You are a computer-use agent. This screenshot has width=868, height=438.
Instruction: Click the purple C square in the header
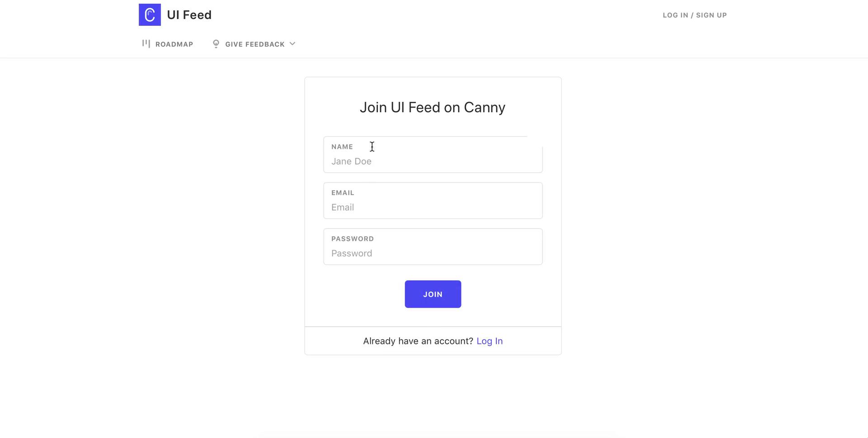pos(150,14)
